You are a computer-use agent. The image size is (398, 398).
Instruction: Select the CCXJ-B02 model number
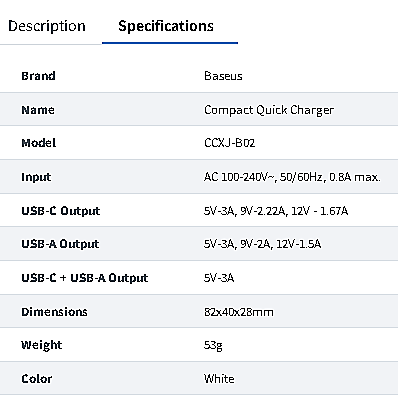coord(229,143)
